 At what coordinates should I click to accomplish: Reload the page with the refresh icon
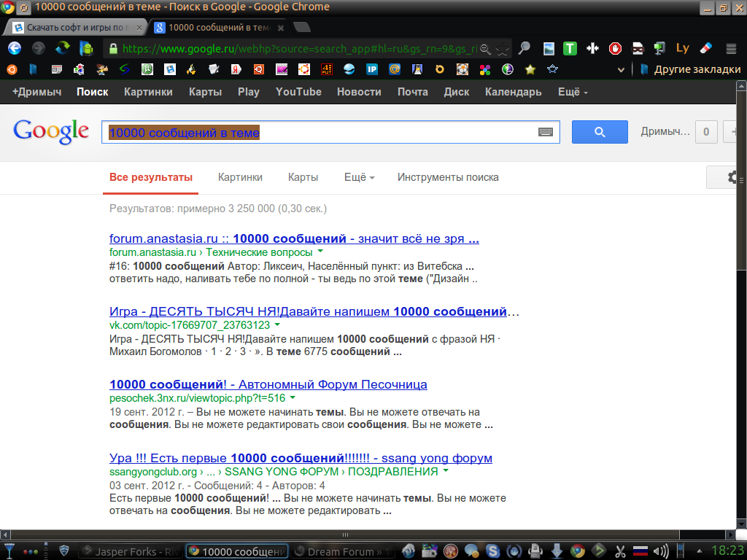point(63,48)
